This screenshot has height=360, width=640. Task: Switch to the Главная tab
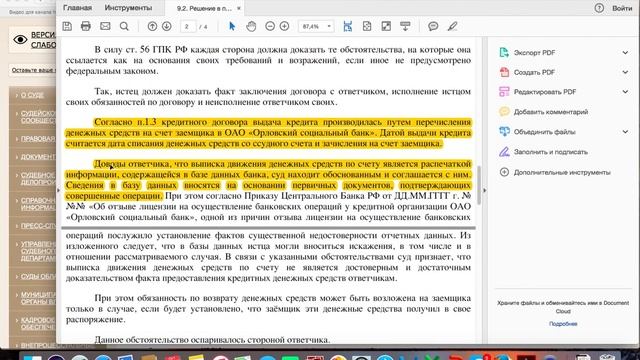coord(78,8)
